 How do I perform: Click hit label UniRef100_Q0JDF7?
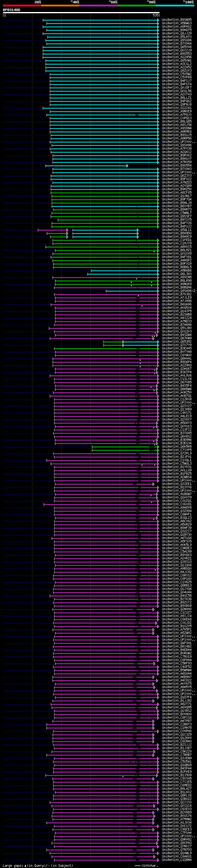[177, 88]
